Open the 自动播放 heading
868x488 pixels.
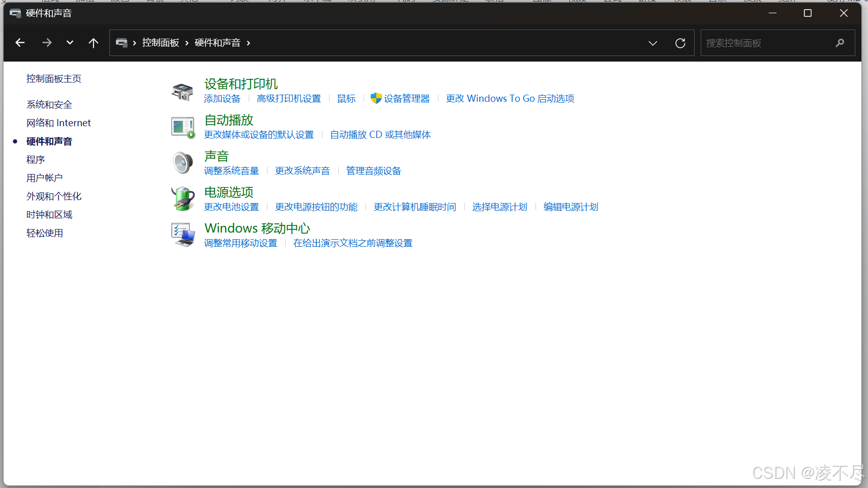[229, 120]
